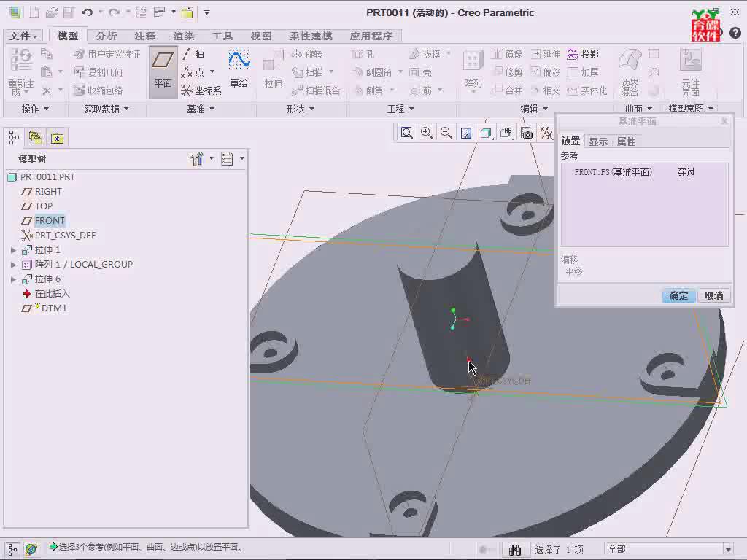The width and height of the screenshot is (747, 560).
Task: Click the 倒圆角 round tool
Action: click(373, 72)
